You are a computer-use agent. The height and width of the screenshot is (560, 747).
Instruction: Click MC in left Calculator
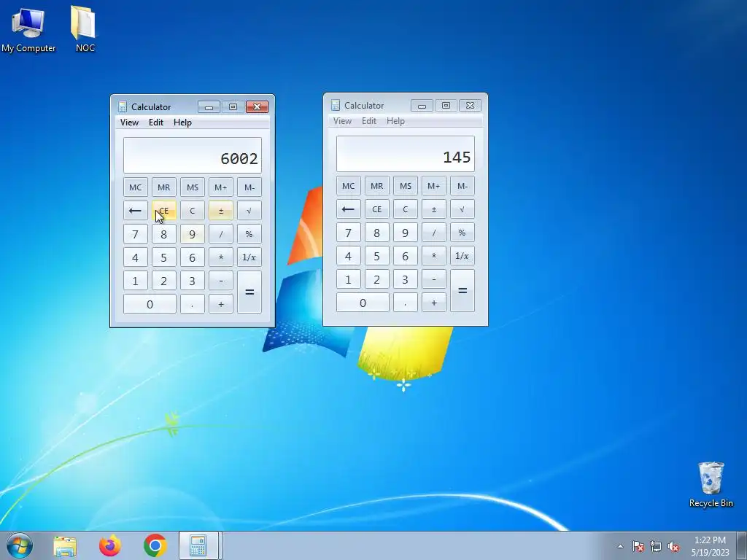[135, 187]
